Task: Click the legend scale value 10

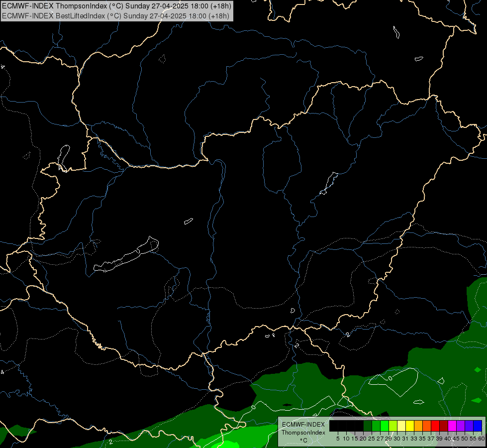Action: [x=346, y=439]
